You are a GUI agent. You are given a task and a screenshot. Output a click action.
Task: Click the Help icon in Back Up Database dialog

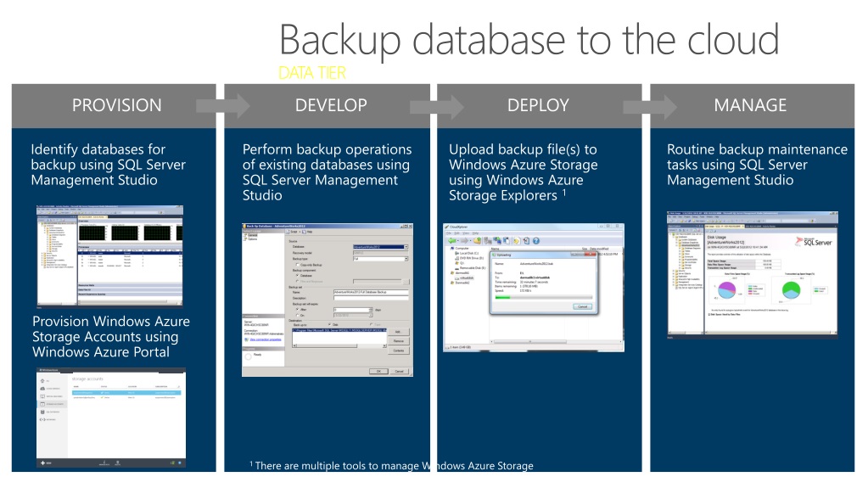pyautogui.click(x=304, y=232)
